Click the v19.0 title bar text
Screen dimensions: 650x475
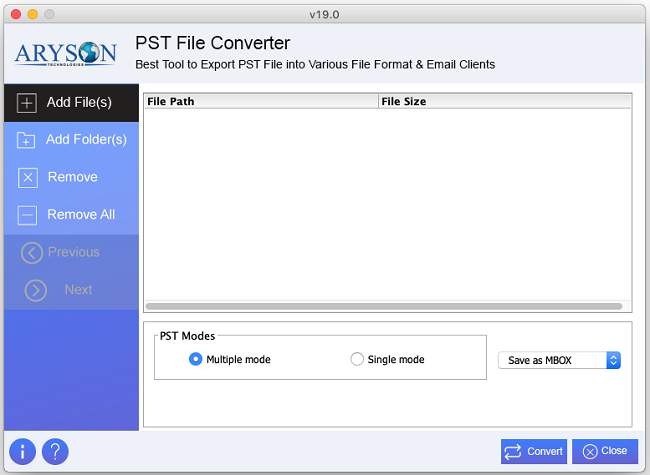tap(324, 15)
